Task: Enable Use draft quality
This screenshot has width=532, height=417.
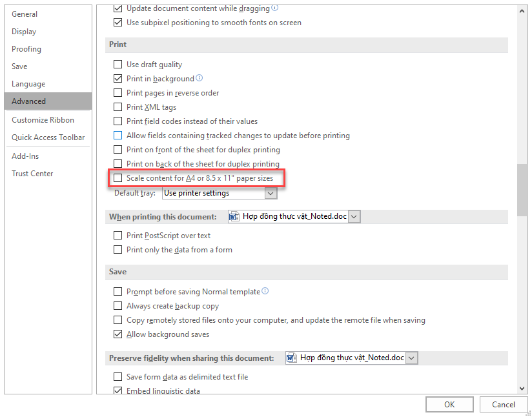Action: tap(118, 64)
